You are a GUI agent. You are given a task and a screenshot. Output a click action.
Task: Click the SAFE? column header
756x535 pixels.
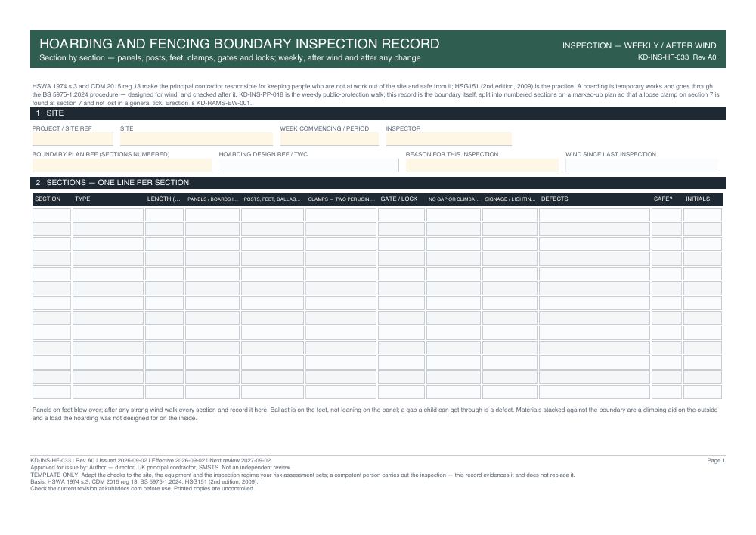(x=663, y=199)
